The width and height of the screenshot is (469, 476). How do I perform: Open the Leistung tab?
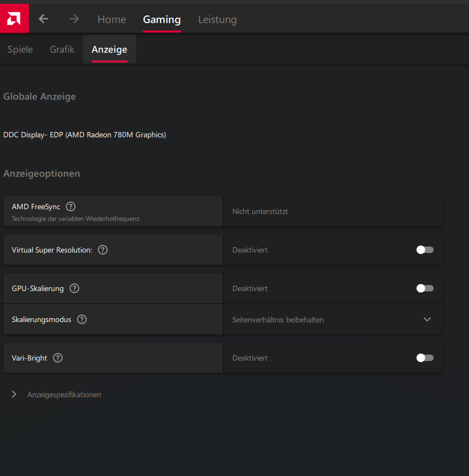pyautogui.click(x=217, y=20)
